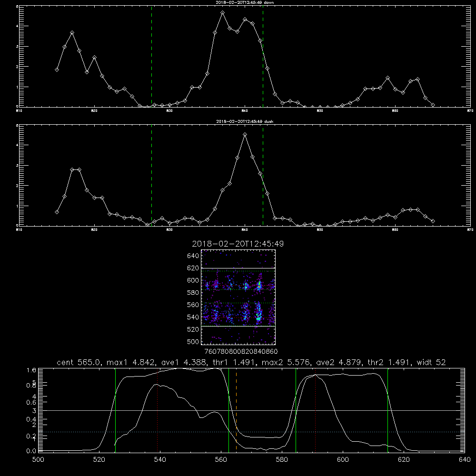Click the "820" x-axis tick label under dawn plot
This screenshot has height=476, width=476.
pyautogui.click(x=94, y=111)
